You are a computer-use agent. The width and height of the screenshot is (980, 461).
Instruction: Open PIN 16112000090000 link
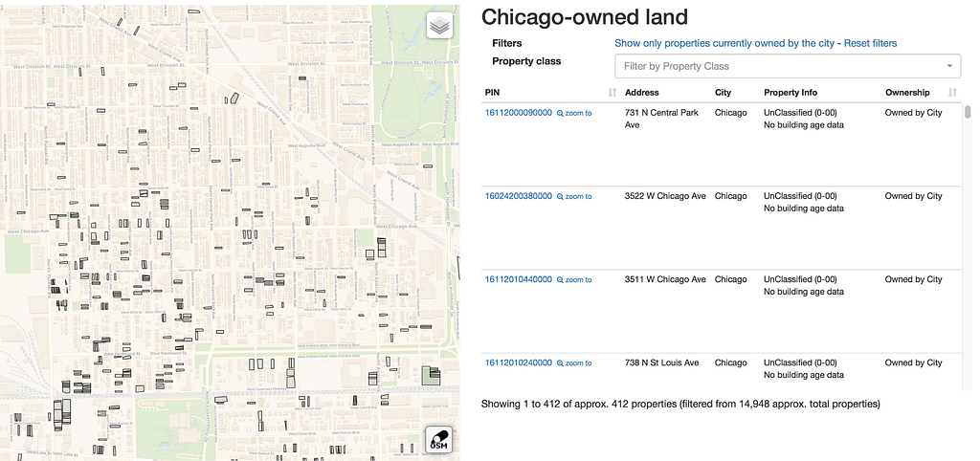(x=518, y=113)
